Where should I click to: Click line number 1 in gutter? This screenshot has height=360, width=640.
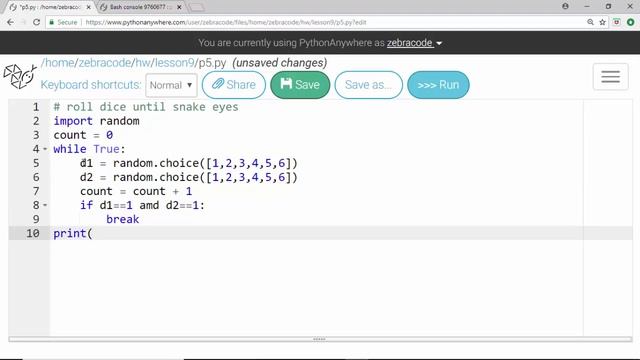coord(36,107)
